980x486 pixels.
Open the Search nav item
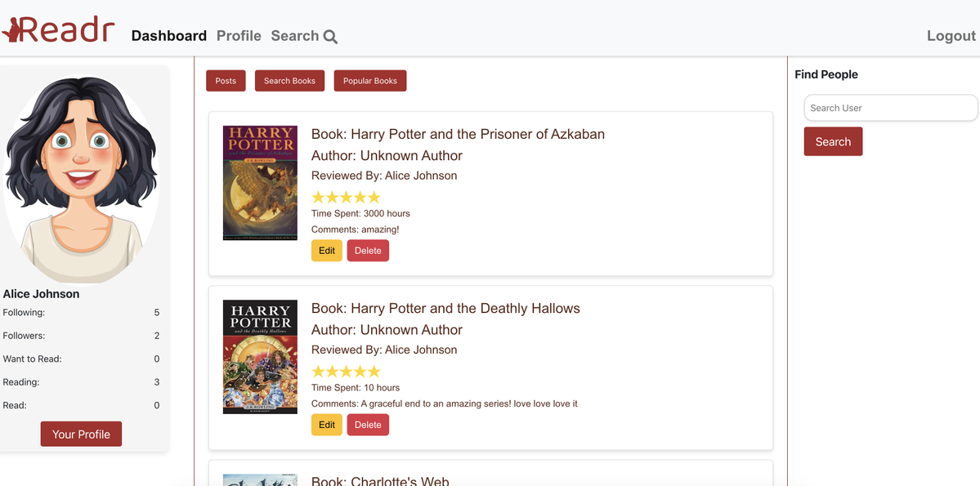pos(304,36)
